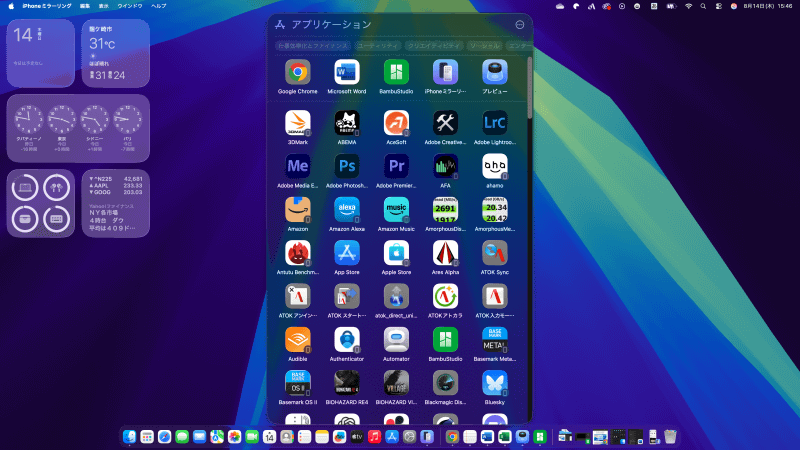
Task: Launch the Amazon shopping app
Action: click(297, 210)
